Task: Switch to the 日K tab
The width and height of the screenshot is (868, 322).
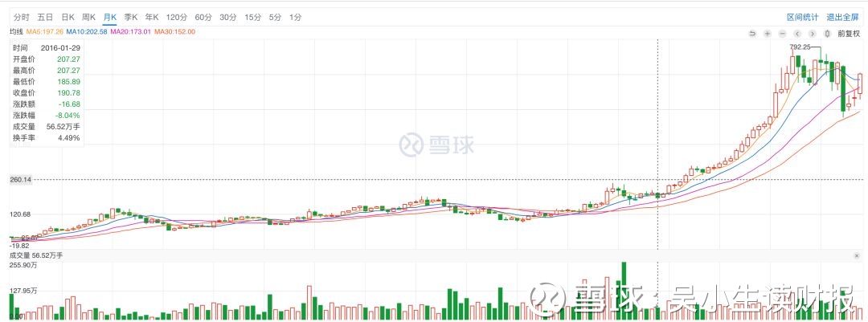Action: 68,17
